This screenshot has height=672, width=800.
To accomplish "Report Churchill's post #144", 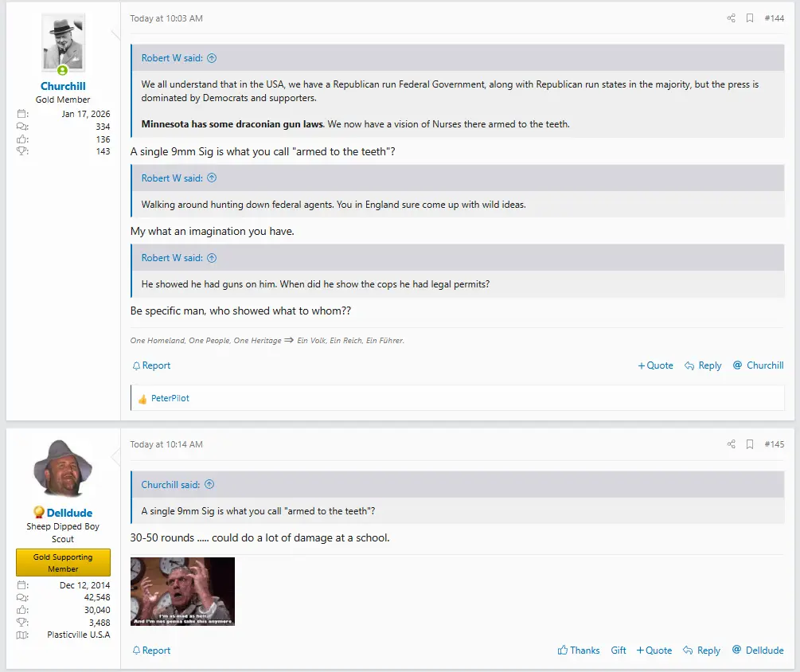I will pyautogui.click(x=151, y=365).
